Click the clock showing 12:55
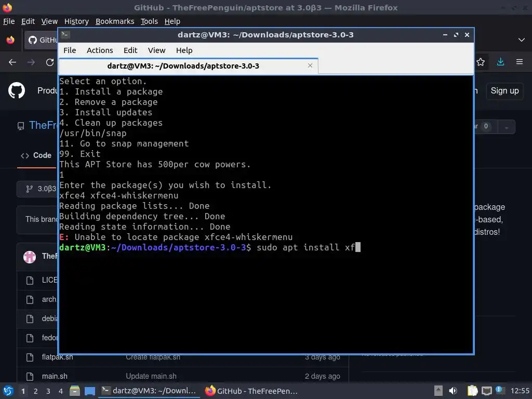Viewport: 532px width, 399px height. pyautogui.click(x=520, y=391)
